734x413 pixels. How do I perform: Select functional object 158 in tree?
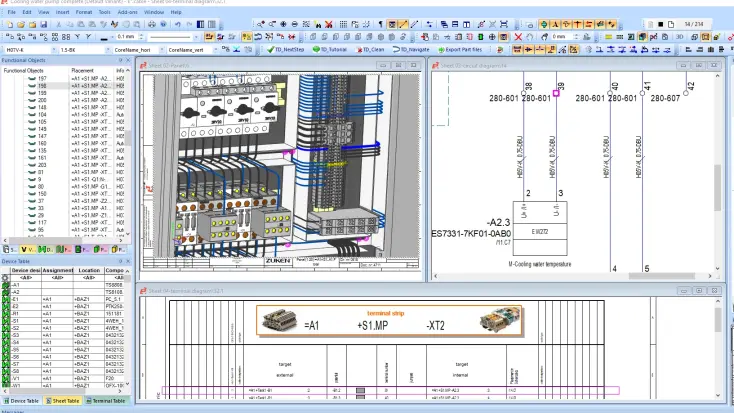42,86
